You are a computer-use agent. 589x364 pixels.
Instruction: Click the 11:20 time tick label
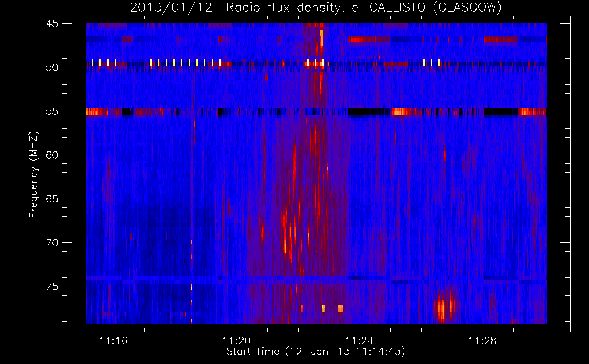237,341
